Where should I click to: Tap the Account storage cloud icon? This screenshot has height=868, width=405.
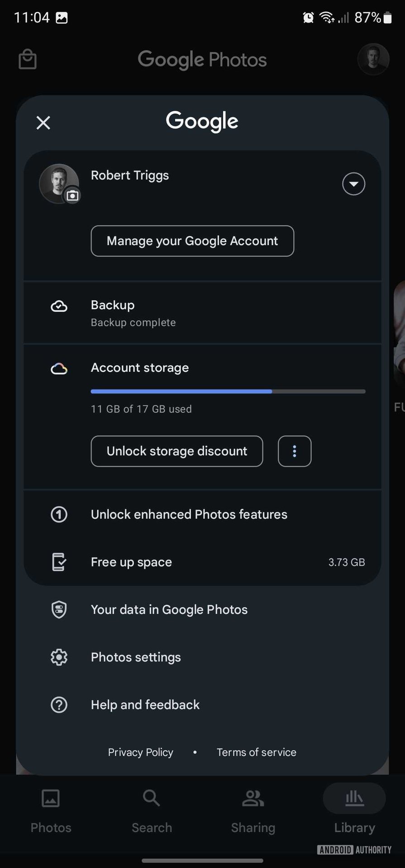59,369
